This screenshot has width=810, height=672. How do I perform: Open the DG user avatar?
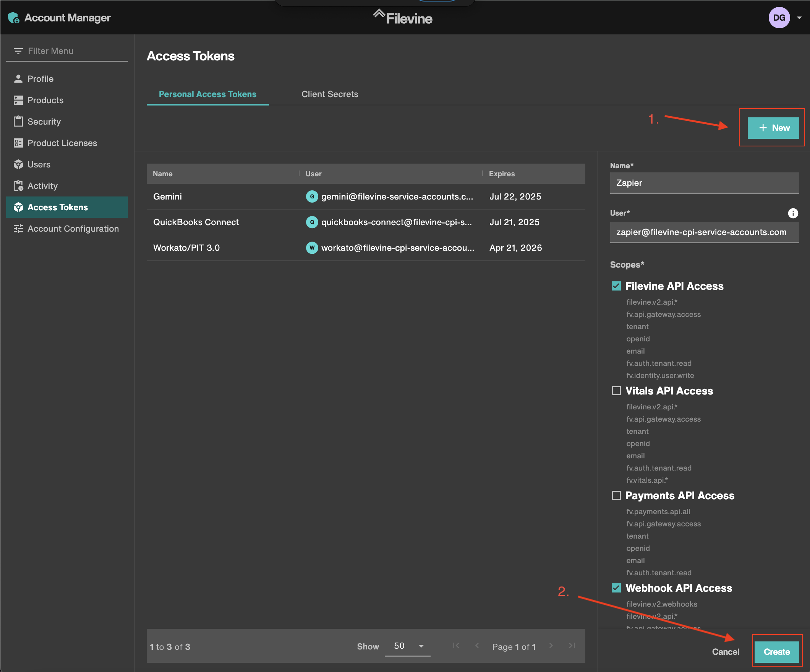coord(779,18)
